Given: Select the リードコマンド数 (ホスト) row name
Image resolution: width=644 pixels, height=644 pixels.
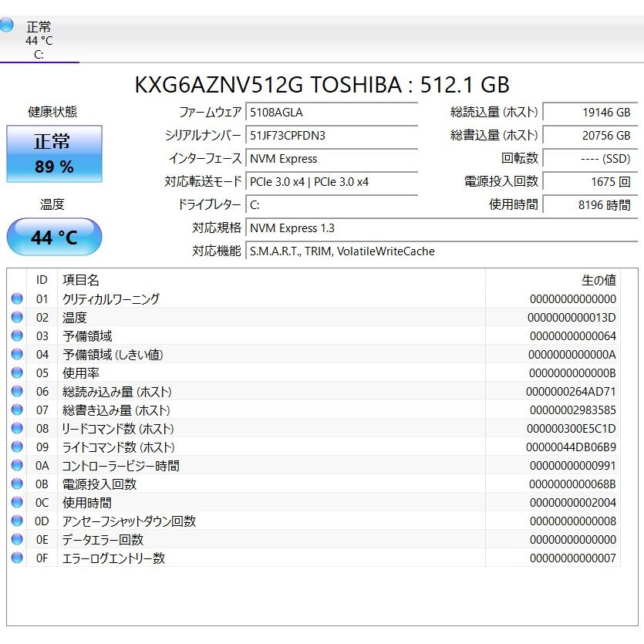Looking at the screenshot, I should (x=118, y=428).
